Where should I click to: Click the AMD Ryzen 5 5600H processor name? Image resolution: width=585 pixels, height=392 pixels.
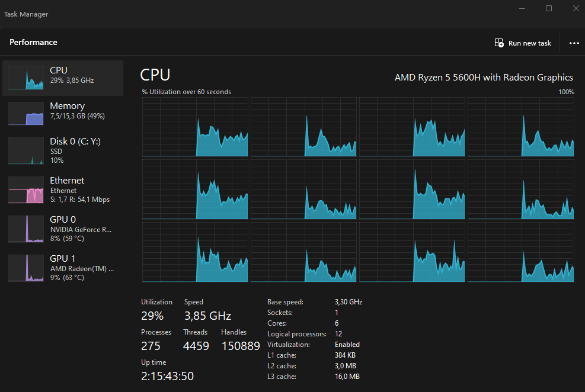pyautogui.click(x=484, y=78)
